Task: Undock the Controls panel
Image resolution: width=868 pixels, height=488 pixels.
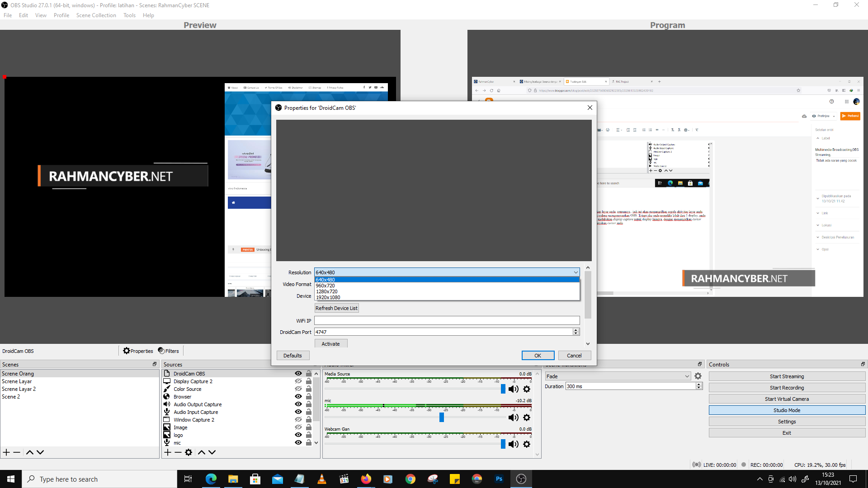Action: (x=863, y=364)
